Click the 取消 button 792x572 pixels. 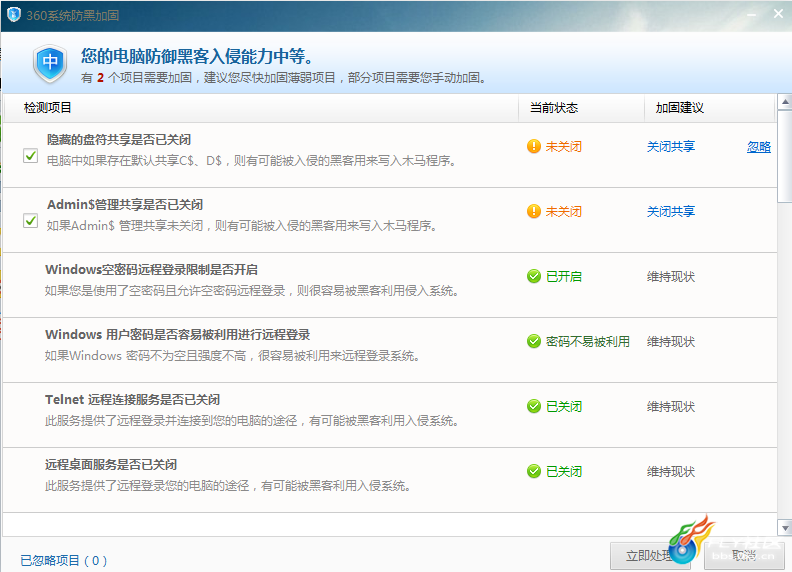(x=744, y=556)
